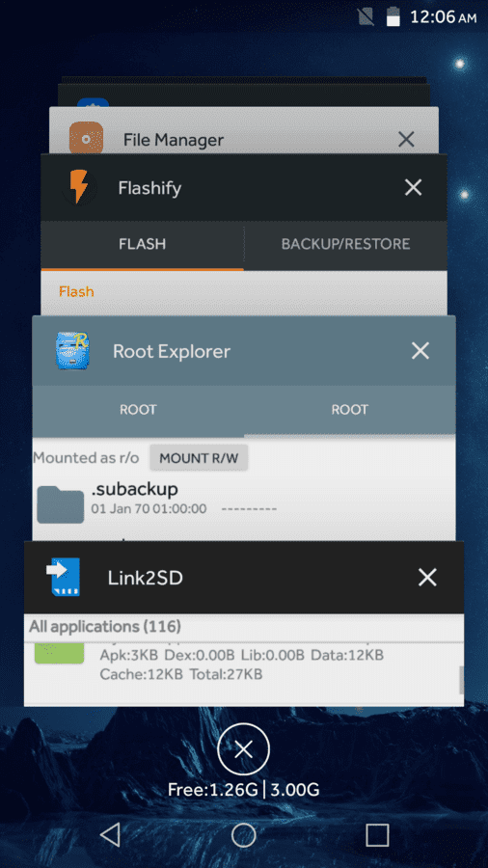488x868 pixels.
Task: Tap the Link2SD list scrollbar
Action: point(461,680)
